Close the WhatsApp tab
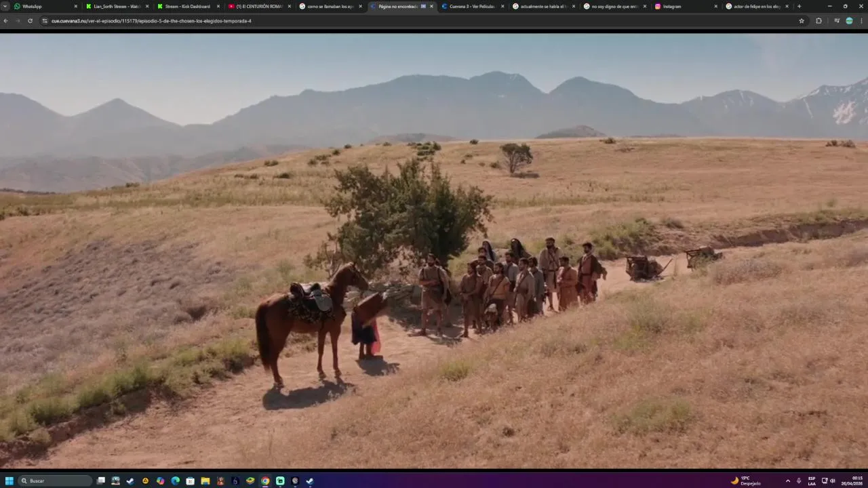This screenshot has width=868, height=488. coord(75,6)
